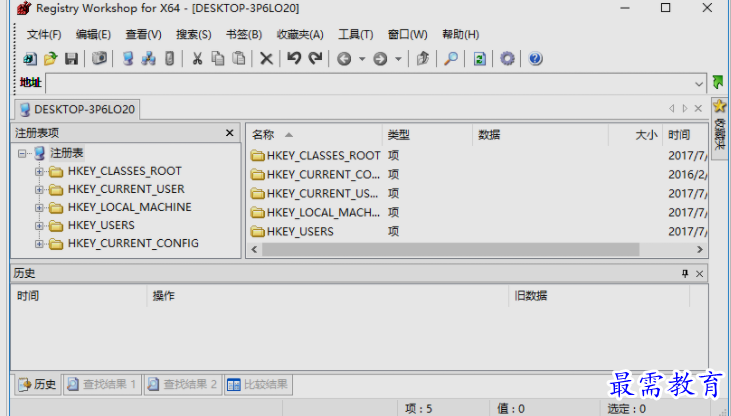
Task: Switch to 查找结果 1 tab
Action: [102, 384]
